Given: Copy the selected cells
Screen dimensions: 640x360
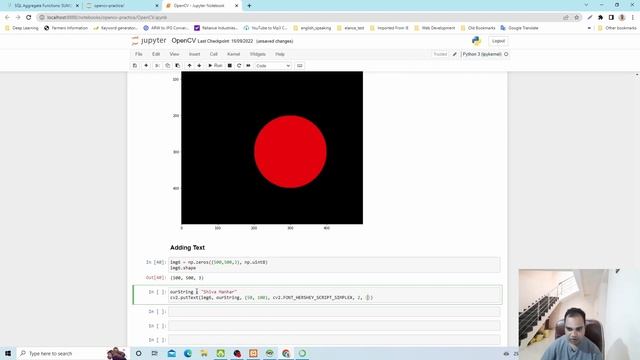Looking at the screenshot, I should [x=167, y=66].
